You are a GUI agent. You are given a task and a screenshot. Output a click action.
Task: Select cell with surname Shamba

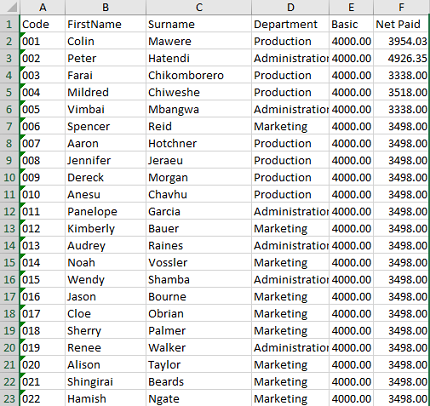[x=199, y=279]
